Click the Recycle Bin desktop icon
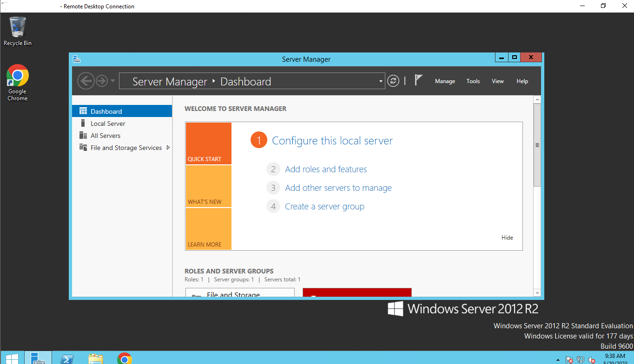Viewport: 634px width, 364px height. pos(18,31)
